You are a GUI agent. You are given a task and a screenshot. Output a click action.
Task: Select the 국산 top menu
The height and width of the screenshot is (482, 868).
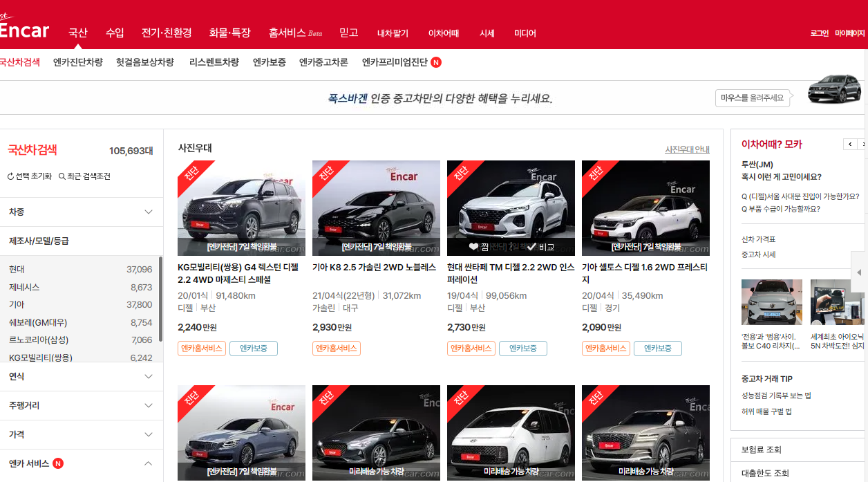coord(78,33)
